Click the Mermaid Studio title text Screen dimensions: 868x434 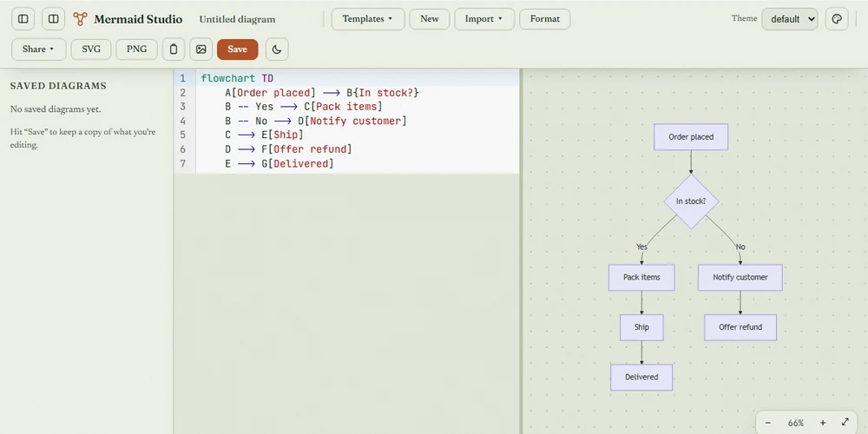(138, 19)
